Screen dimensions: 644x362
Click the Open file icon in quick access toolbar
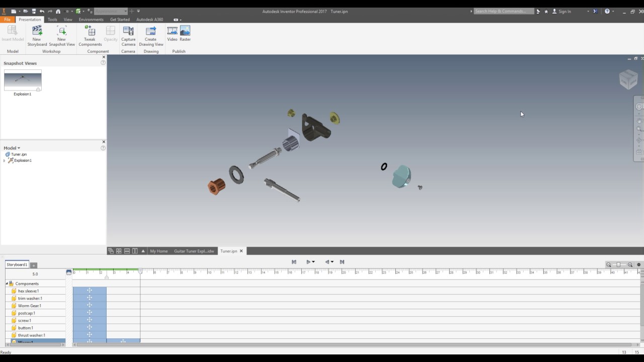pyautogui.click(x=26, y=11)
